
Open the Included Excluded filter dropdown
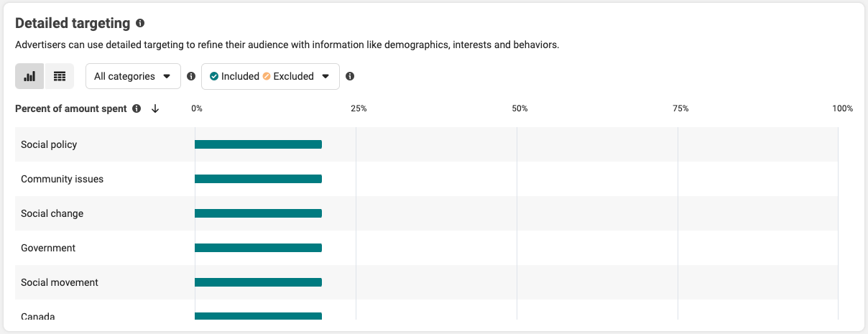pyautogui.click(x=270, y=76)
